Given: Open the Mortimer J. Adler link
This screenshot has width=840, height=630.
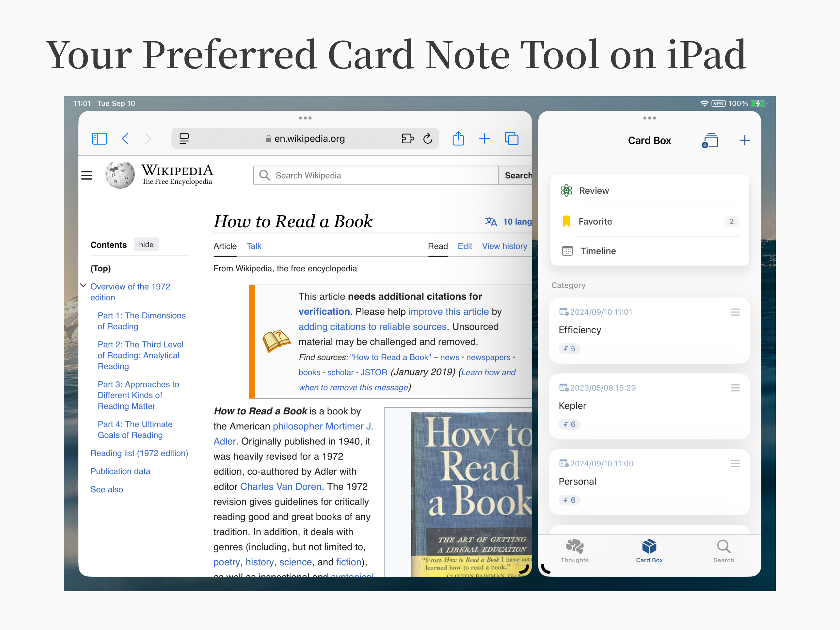Looking at the screenshot, I should pyautogui.click(x=349, y=426).
